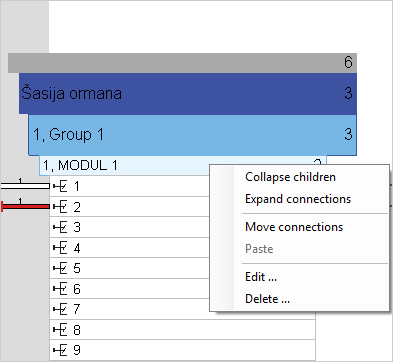393x362 pixels.
Task: Select pin number 4 text
Action: (77, 248)
